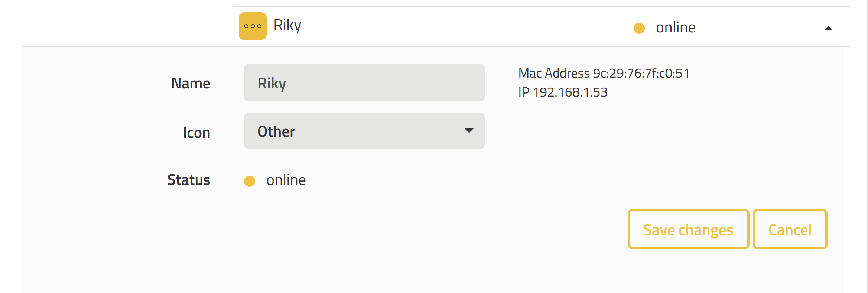This screenshot has height=293, width=868.
Task: Focus the Name input field
Action: click(x=364, y=82)
